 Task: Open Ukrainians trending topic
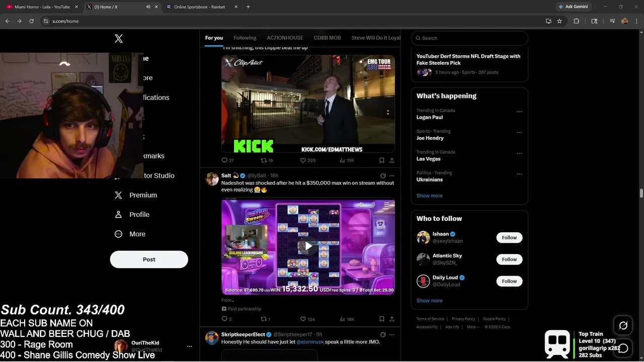click(x=430, y=179)
